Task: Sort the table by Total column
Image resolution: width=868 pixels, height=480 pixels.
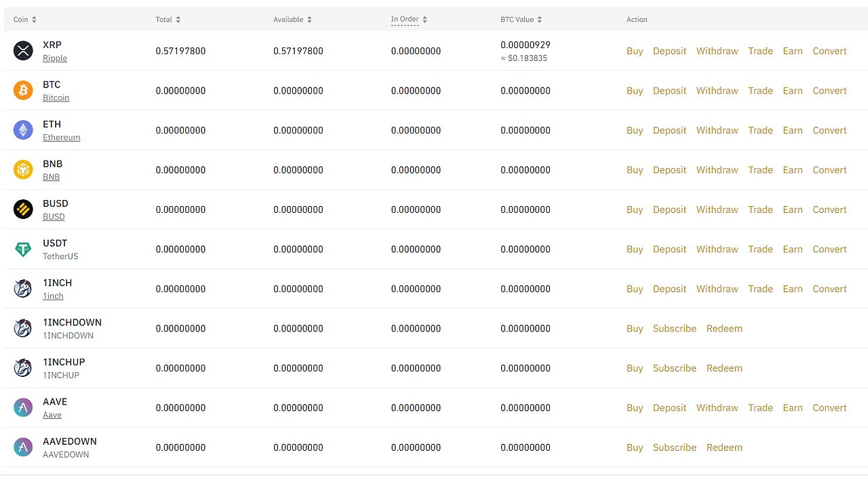Action: click(x=168, y=20)
